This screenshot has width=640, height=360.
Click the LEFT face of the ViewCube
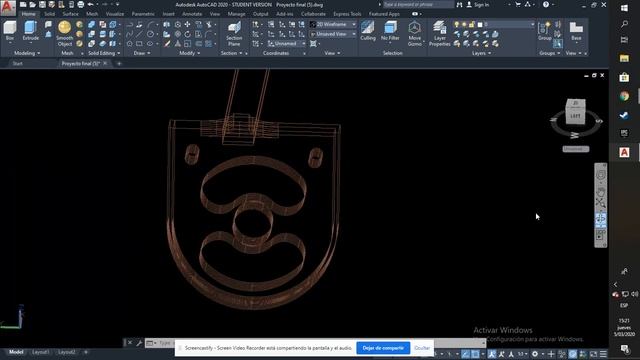pos(576,116)
